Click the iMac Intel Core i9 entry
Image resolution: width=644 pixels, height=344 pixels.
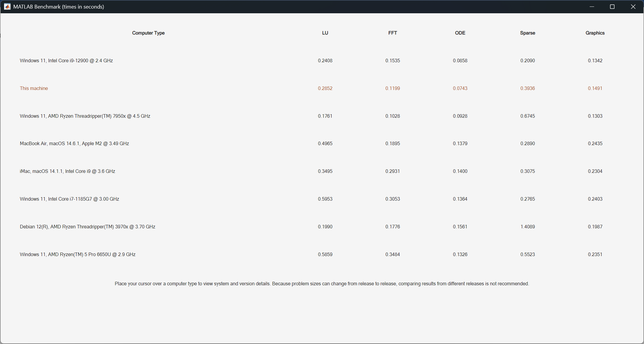coord(67,171)
